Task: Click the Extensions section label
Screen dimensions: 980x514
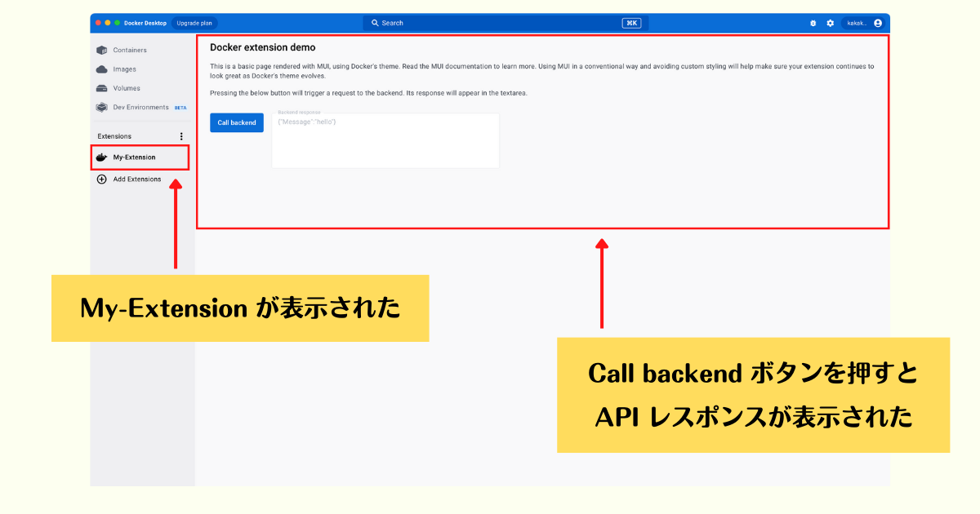Action: 114,136
